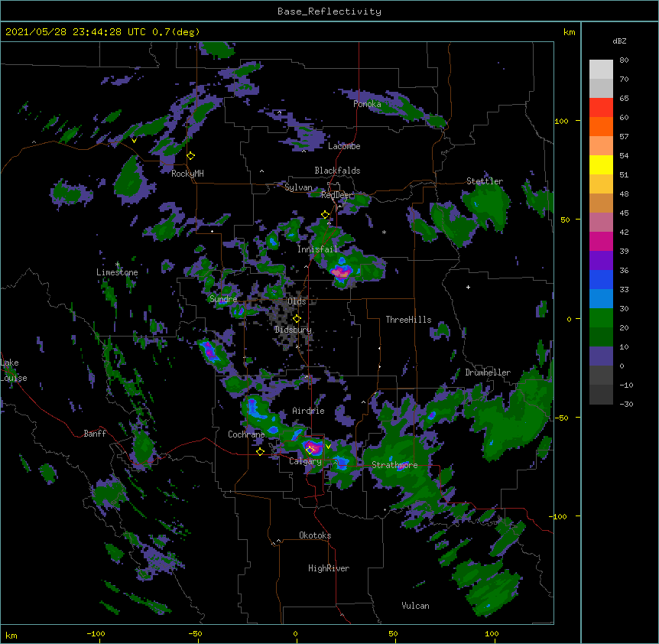This screenshot has width=659, height=644.
Task: Click the Lake Louise label
Action: coord(14,370)
